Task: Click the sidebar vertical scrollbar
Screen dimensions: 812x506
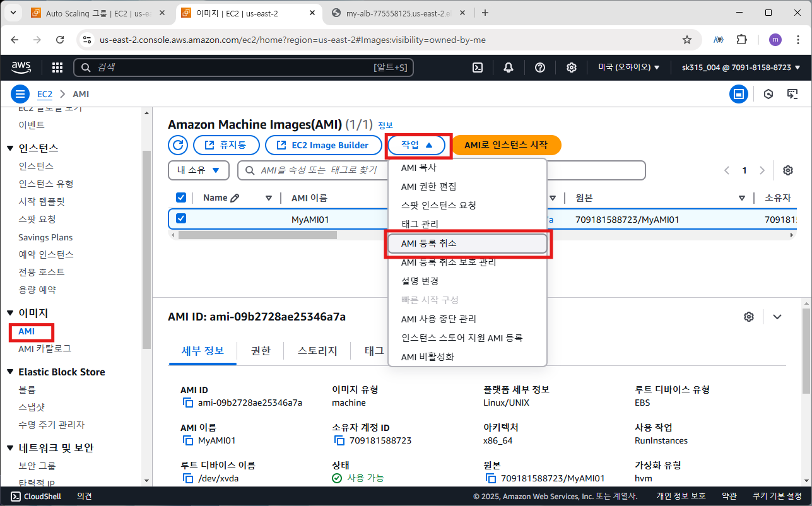Action: [x=146, y=249]
